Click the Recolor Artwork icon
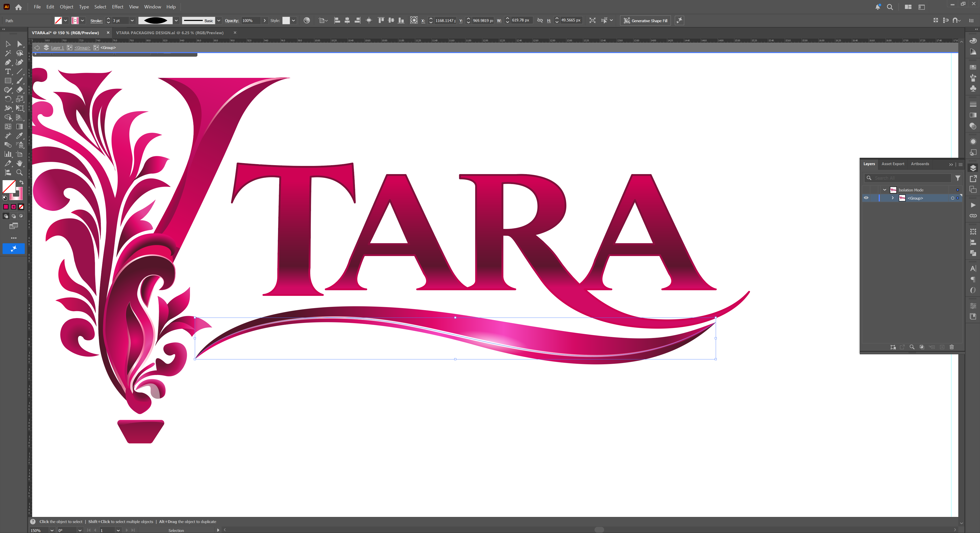The image size is (980, 533). [307, 20]
